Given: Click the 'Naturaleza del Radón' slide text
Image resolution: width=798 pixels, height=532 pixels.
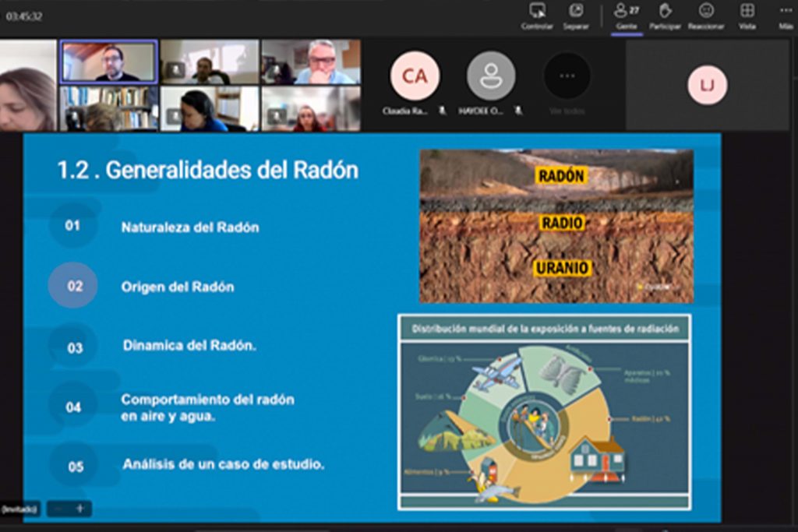Looking at the screenshot, I should pyautogui.click(x=189, y=227).
